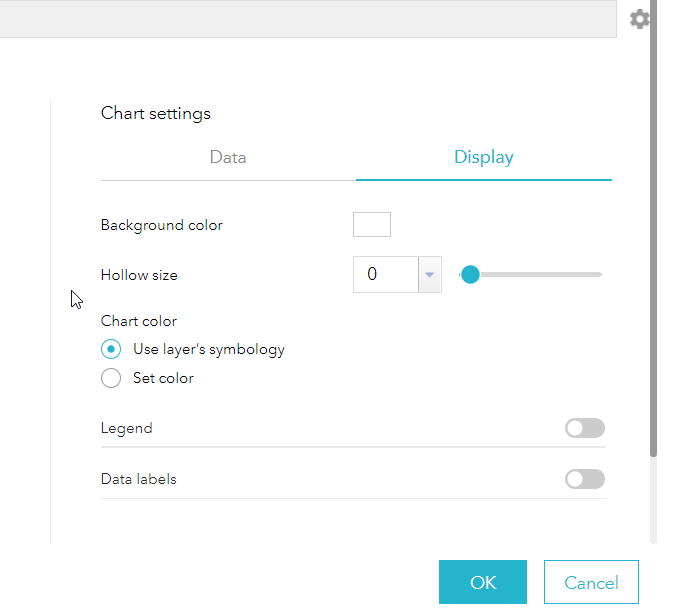The image size is (678, 613).
Task: Click the Chart color label
Action: (x=139, y=321)
